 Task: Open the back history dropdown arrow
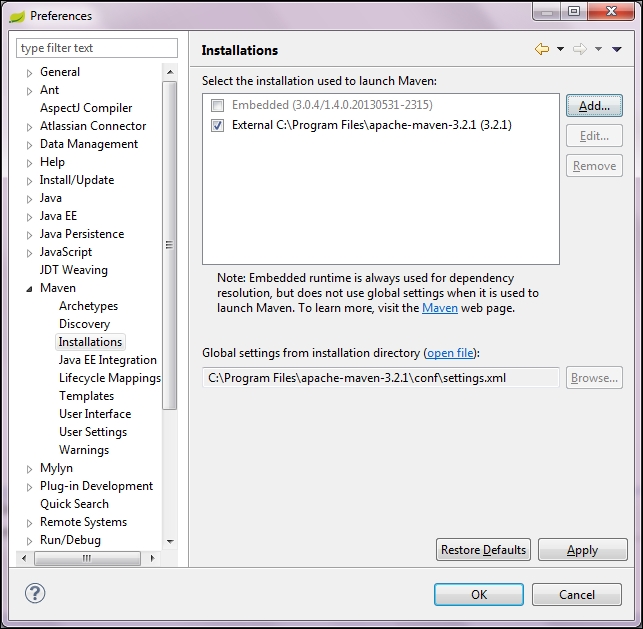(560, 49)
